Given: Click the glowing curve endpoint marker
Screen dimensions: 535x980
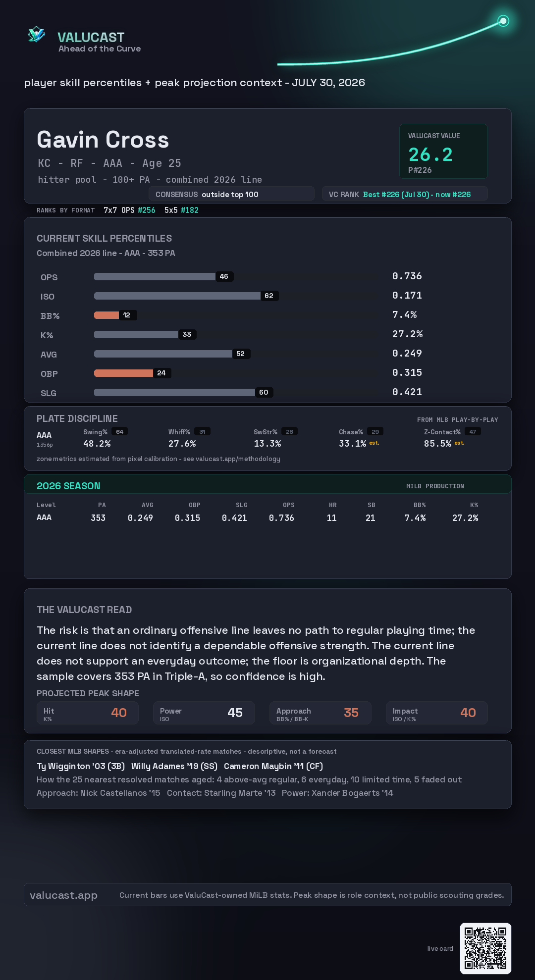Looking at the screenshot, I should [503, 21].
